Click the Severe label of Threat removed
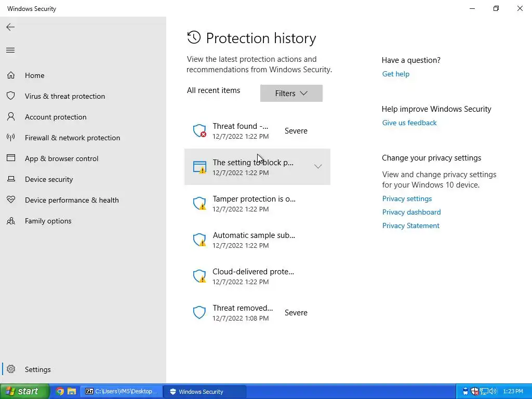Viewport: 532px width, 399px height. pyautogui.click(x=296, y=313)
